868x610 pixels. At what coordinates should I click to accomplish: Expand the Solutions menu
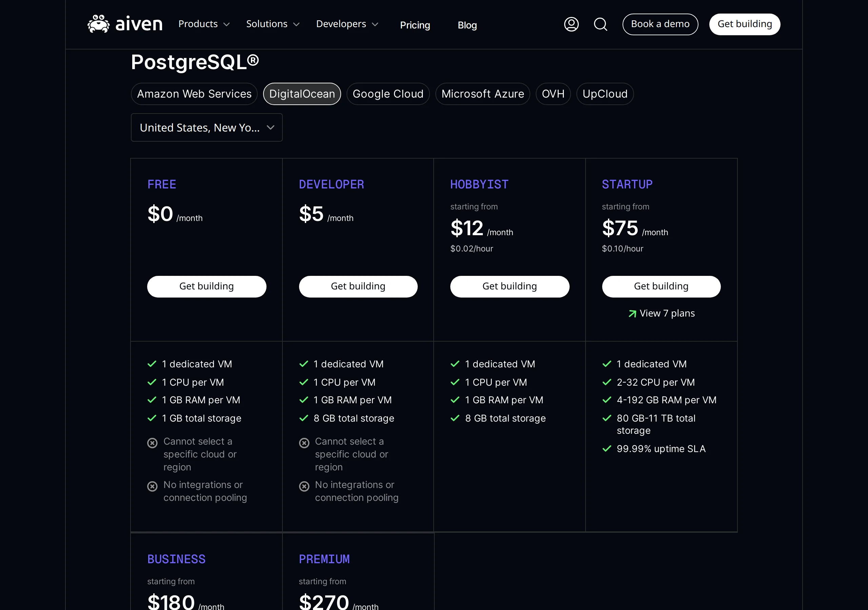coord(273,24)
